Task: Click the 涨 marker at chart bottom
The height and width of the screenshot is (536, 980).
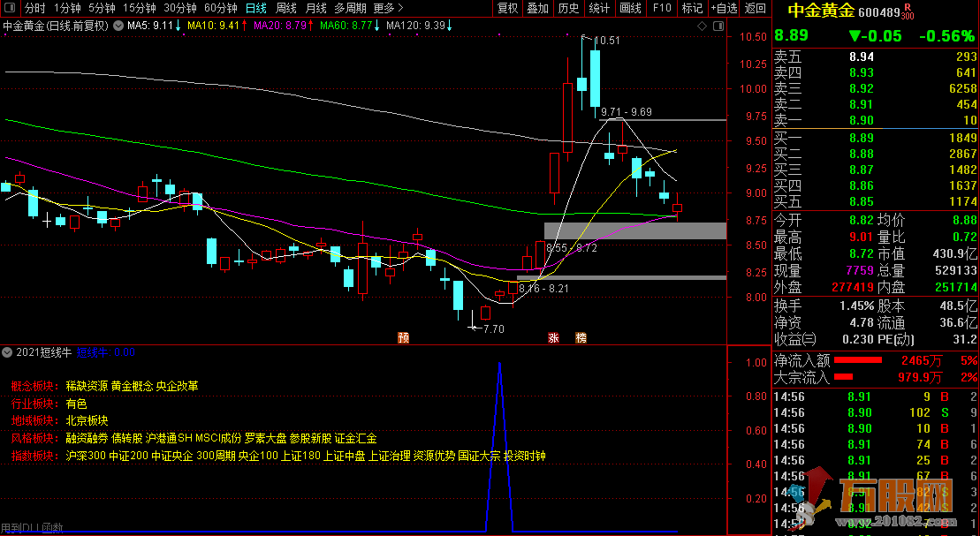Action: point(554,337)
